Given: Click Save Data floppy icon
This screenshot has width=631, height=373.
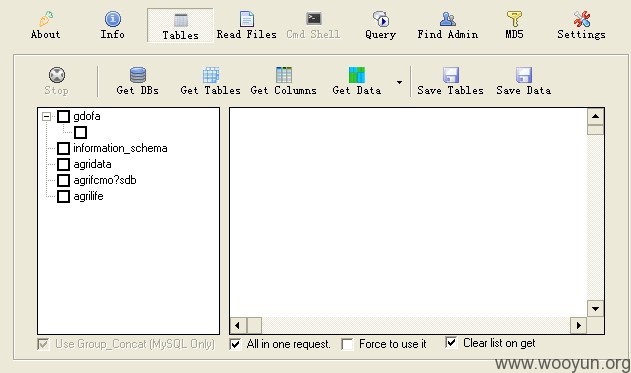Looking at the screenshot, I should coord(524,75).
